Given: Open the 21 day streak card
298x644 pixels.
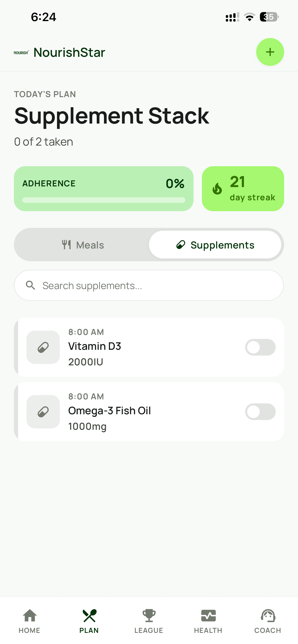Looking at the screenshot, I should click(243, 189).
